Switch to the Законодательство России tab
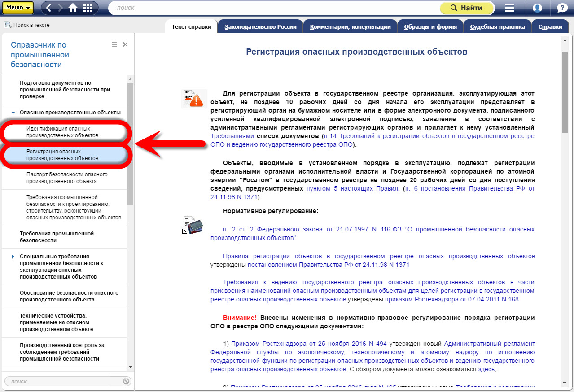574x392 pixels. (x=260, y=27)
